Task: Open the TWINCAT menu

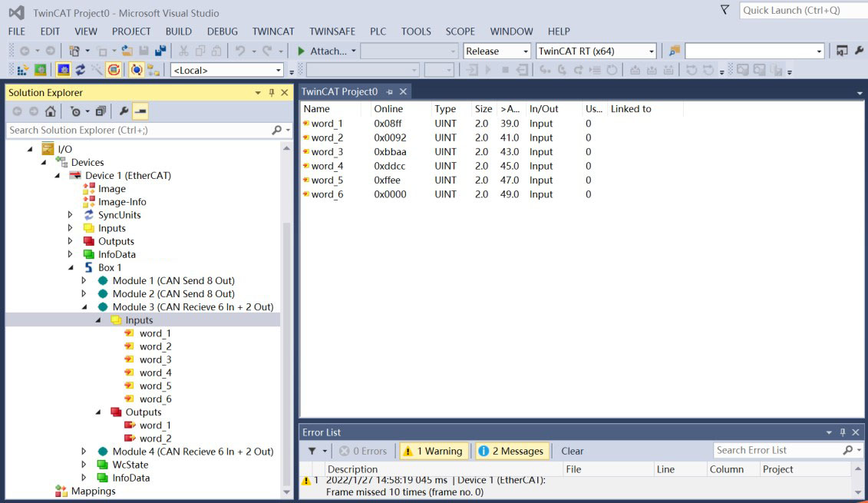Action: point(273,31)
